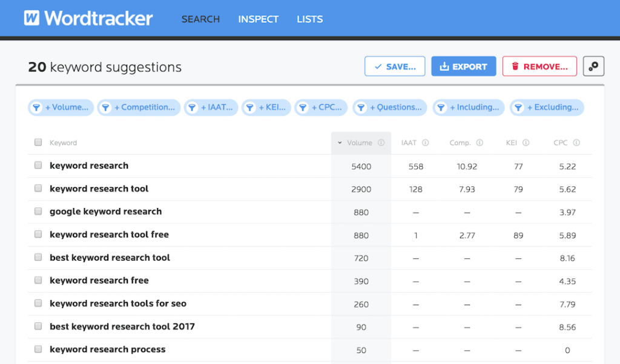Toggle the select-all keywords checkbox
The width and height of the screenshot is (620, 364).
point(38,142)
